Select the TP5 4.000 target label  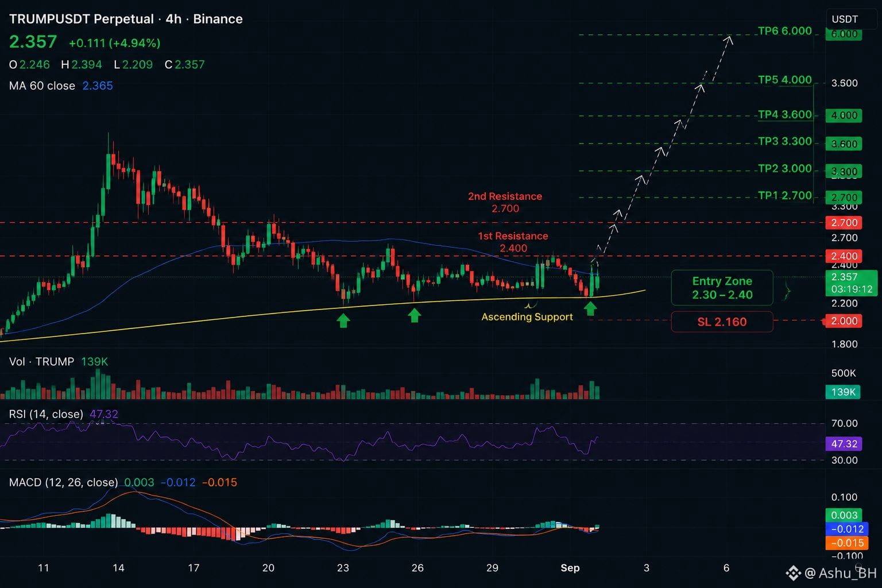tap(785, 79)
